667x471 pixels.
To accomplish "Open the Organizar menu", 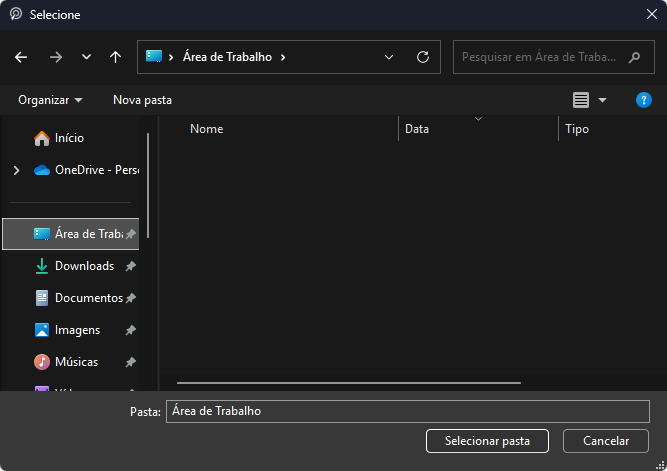I will (50, 100).
